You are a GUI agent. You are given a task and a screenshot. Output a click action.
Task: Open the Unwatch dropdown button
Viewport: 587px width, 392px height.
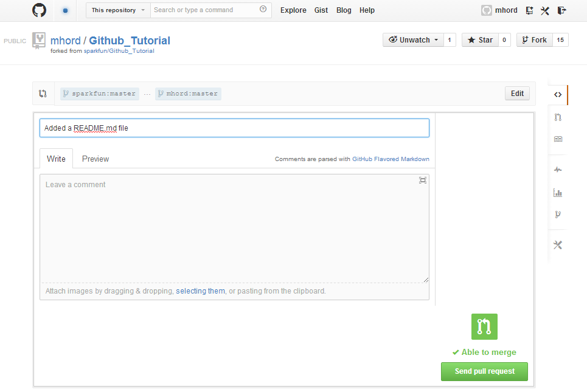point(413,40)
